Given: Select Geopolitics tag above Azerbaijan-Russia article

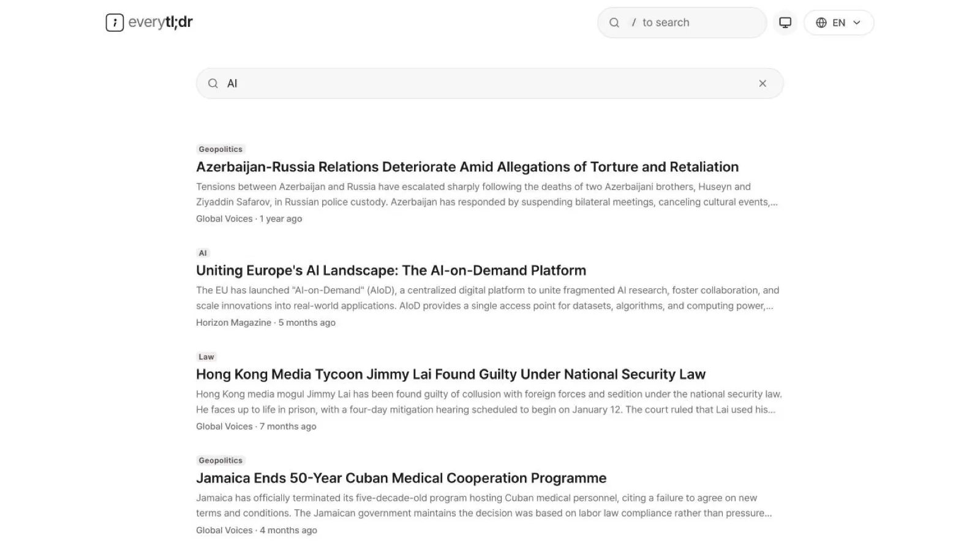Looking at the screenshot, I should [221, 149].
